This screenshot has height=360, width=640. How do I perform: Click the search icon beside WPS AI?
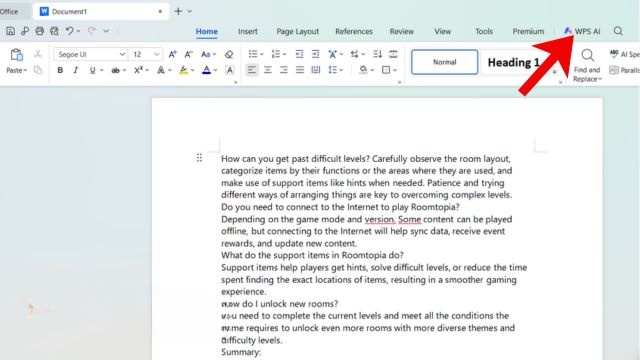tap(618, 31)
